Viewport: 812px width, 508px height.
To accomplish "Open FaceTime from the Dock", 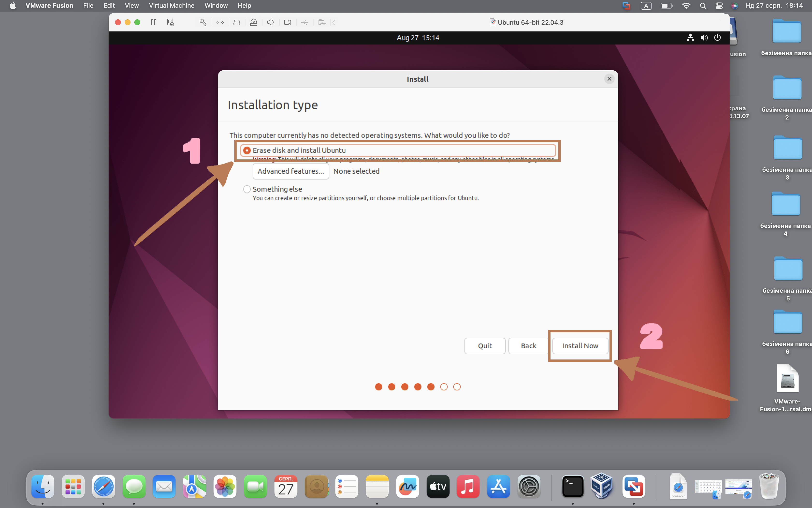I will (255, 486).
